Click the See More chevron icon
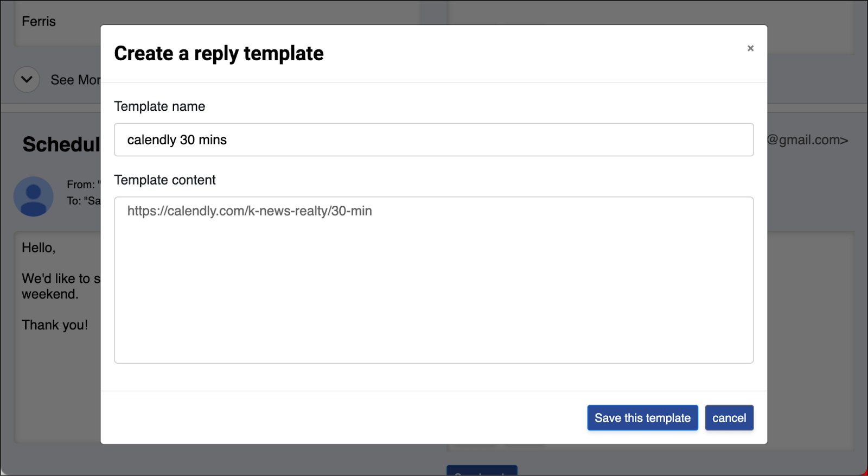Screen dimensions: 868x476 pos(27,80)
